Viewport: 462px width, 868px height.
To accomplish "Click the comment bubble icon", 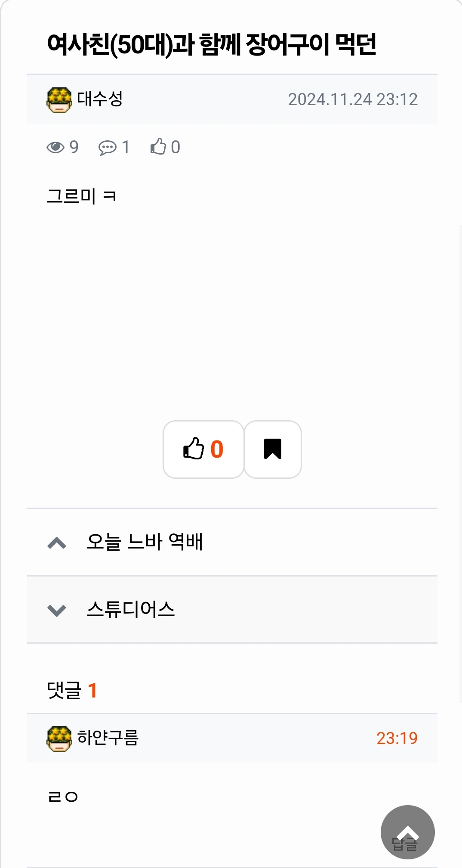I will coord(107,148).
